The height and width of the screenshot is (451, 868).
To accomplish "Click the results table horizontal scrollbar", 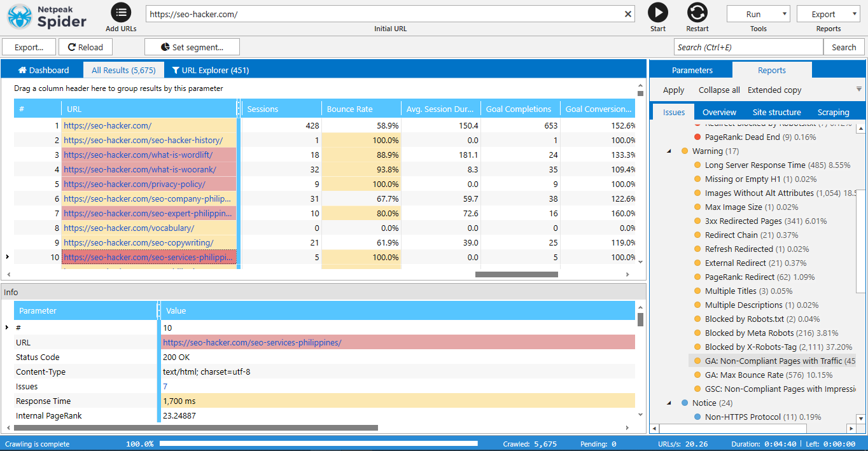I will (x=516, y=275).
